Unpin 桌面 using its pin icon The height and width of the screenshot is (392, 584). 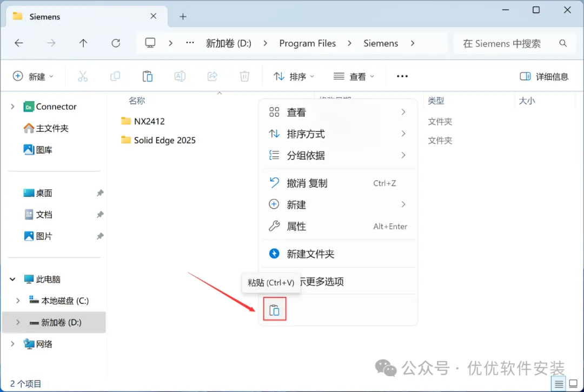(x=100, y=193)
